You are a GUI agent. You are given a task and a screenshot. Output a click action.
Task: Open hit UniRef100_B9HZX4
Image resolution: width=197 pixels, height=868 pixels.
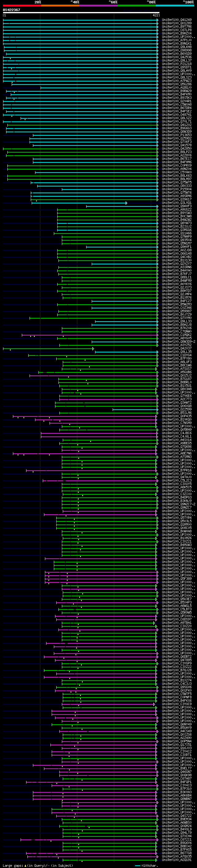[177, 33]
